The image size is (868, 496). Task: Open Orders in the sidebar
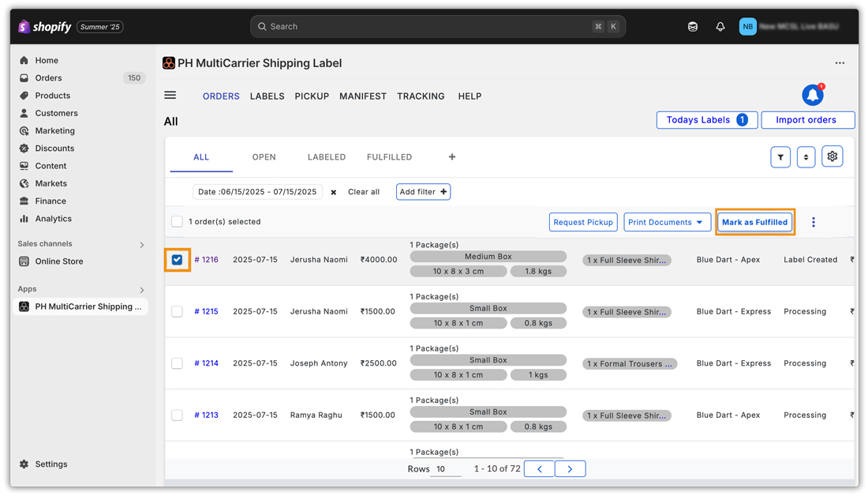tap(49, 78)
